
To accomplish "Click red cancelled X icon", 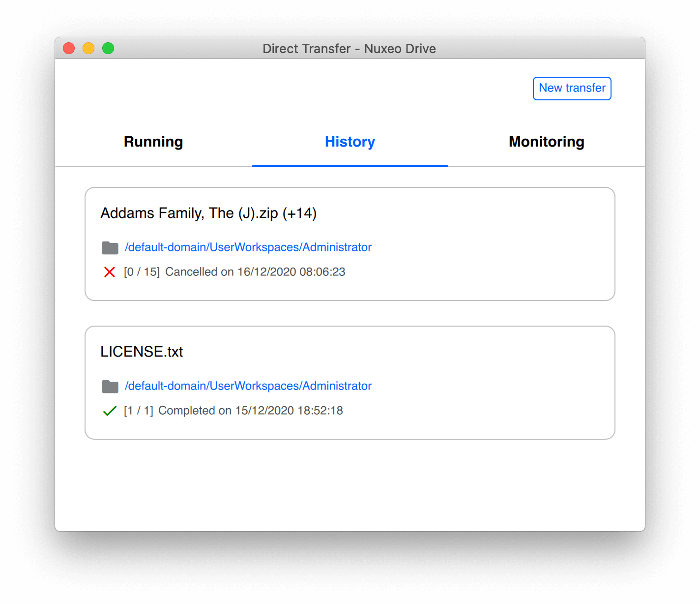I will tap(110, 272).
